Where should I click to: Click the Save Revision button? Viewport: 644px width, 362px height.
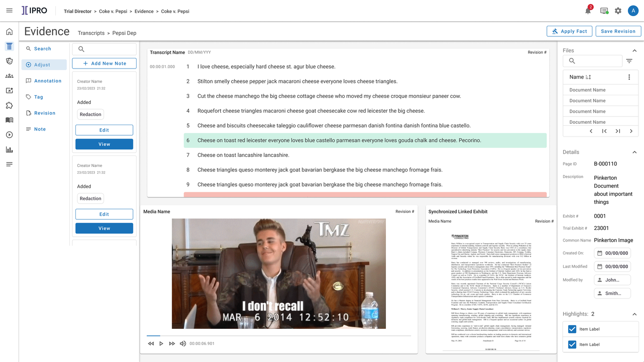618,31
